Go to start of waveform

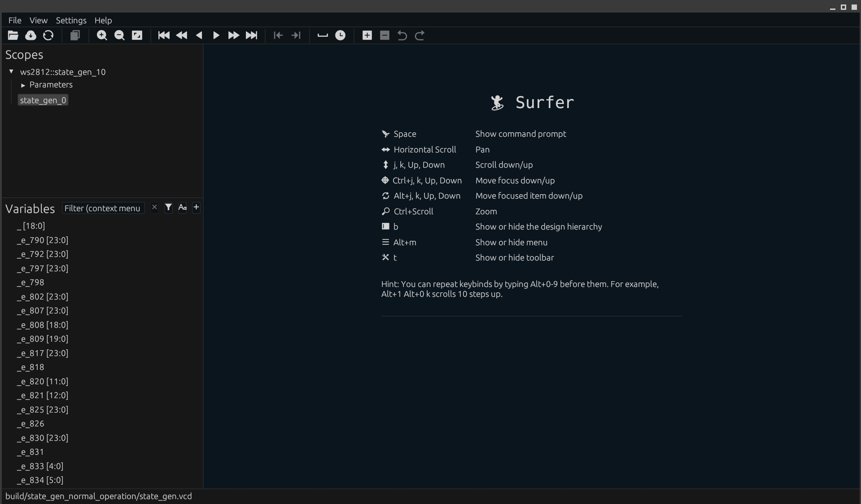point(164,35)
